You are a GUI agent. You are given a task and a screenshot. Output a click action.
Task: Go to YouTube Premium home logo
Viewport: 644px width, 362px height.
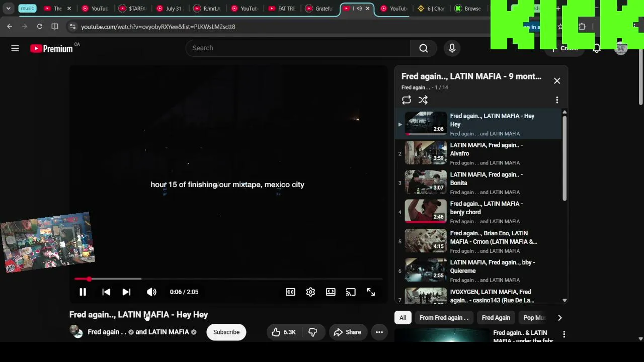[51, 49]
